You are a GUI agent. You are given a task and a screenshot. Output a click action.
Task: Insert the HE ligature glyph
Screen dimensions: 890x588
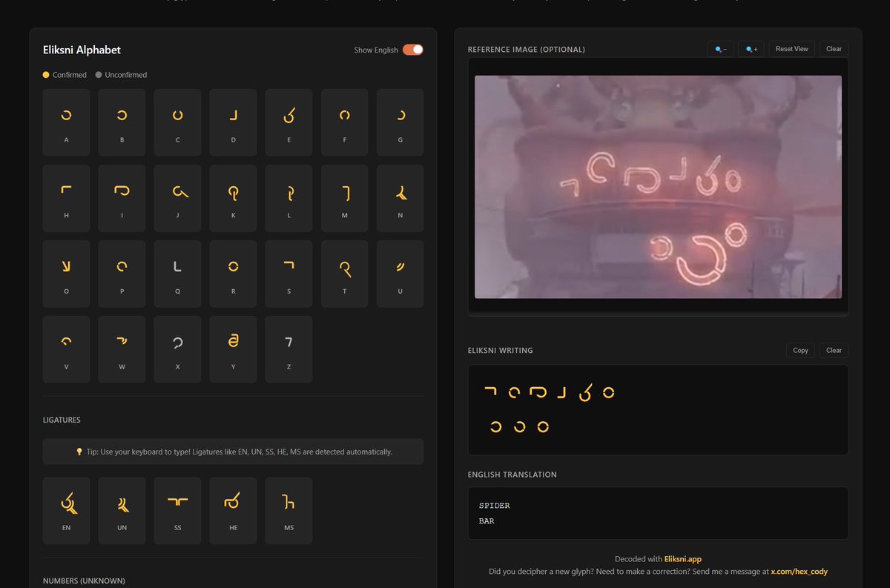(233, 511)
